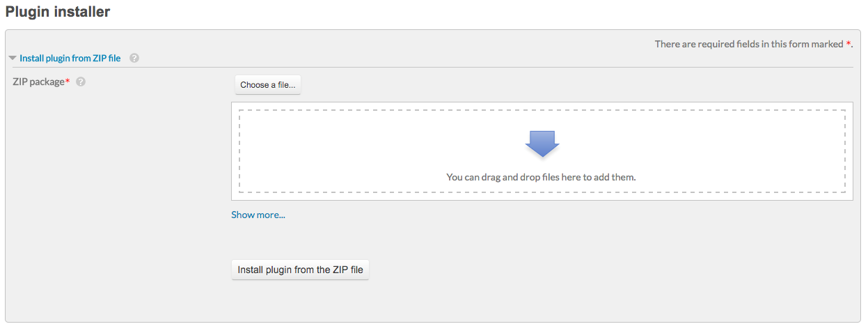Click inside the dashed drag and drop area
The image size is (868, 331).
click(542, 151)
